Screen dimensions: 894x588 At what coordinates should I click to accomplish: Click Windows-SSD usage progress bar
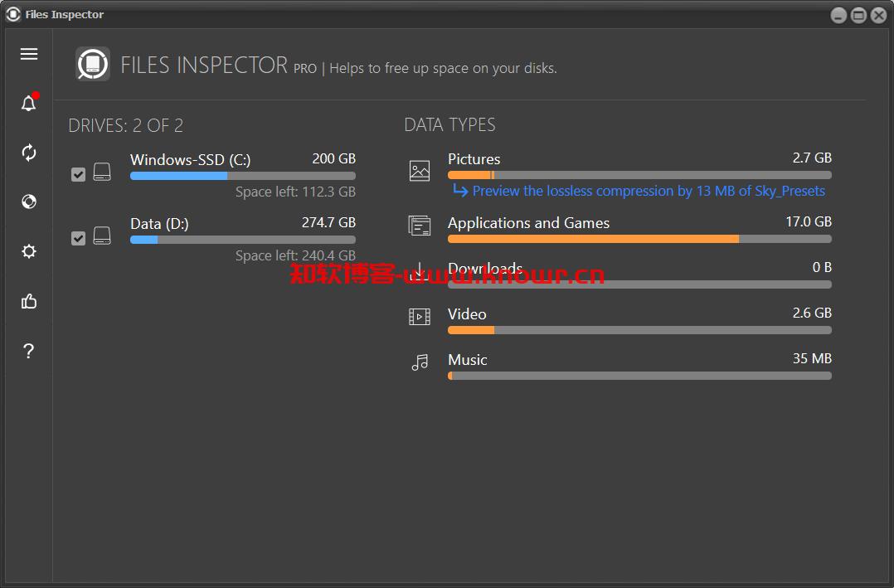click(243, 176)
